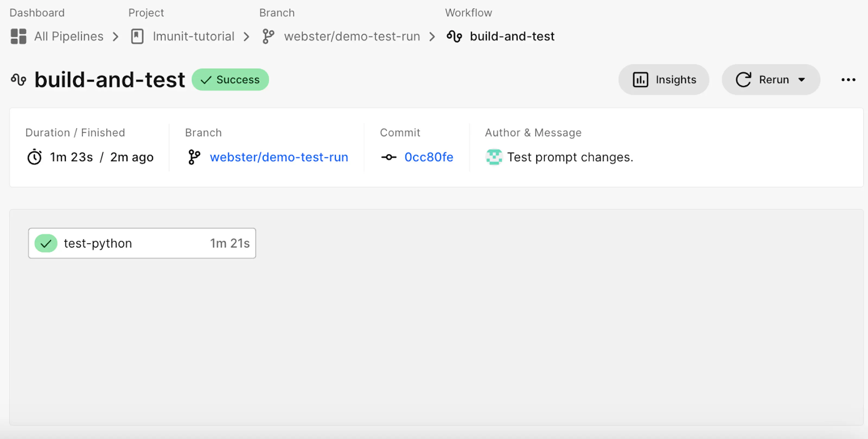This screenshot has width=868, height=439.
Task: Go to All Pipelines breadcrumb
Action: coord(69,36)
